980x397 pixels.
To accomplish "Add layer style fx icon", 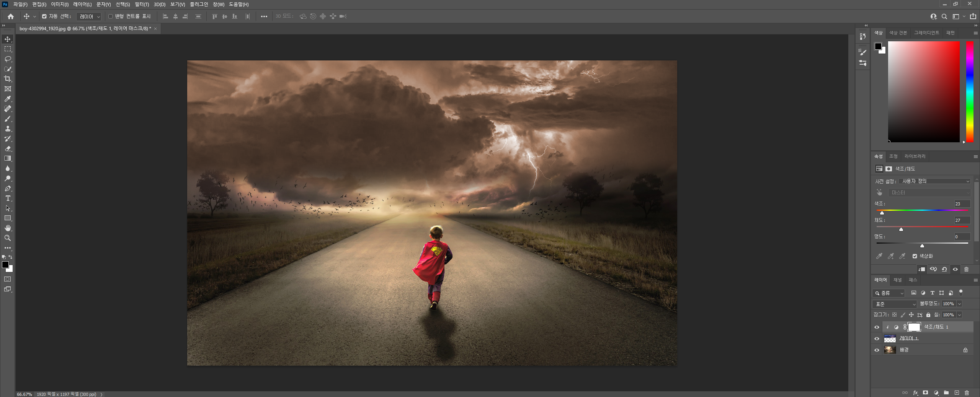I will pos(915,393).
